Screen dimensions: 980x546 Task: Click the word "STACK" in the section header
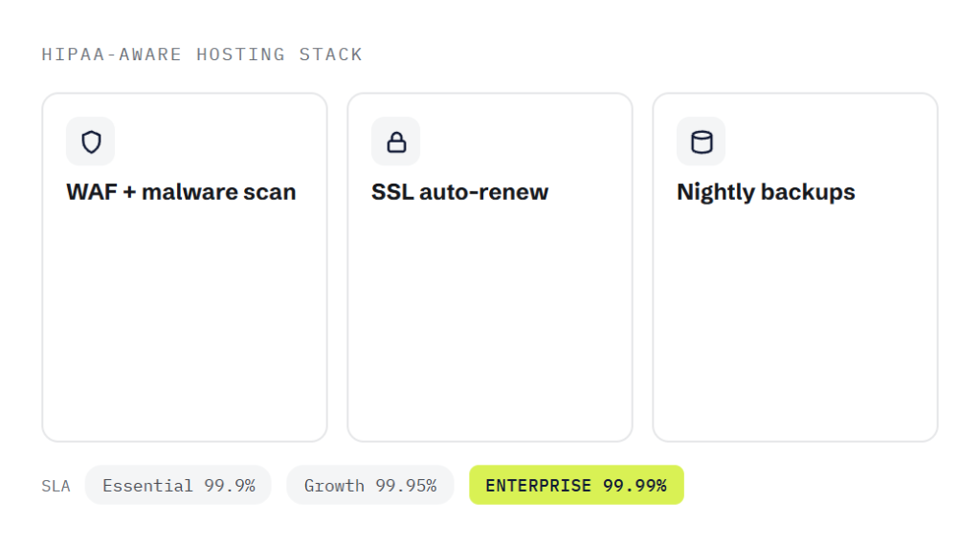tap(330, 55)
